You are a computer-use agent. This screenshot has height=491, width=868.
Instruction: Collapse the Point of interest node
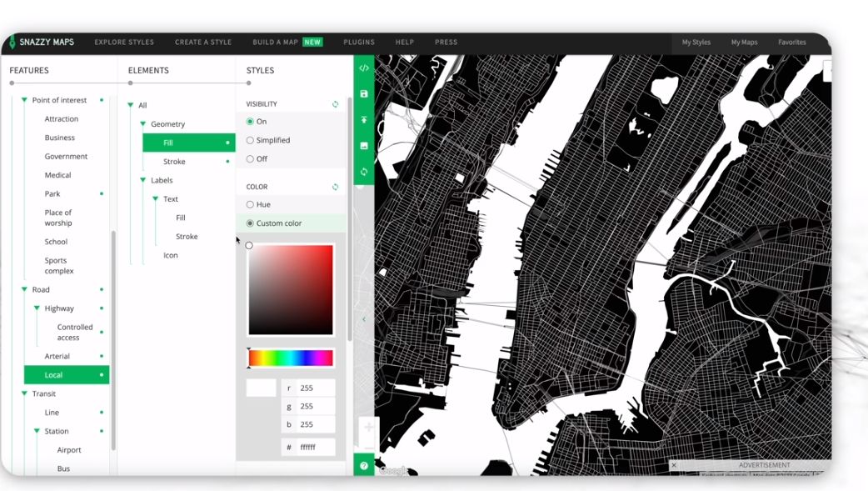coord(24,100)
